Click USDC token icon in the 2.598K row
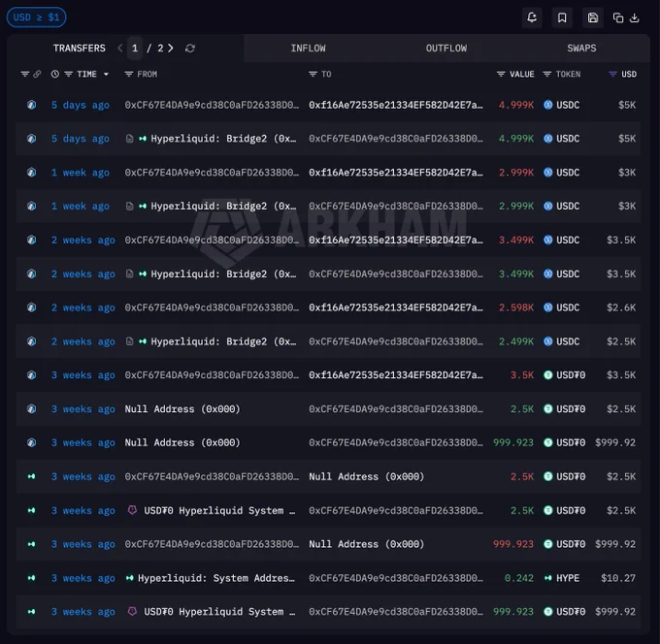Viewport: 660px width, 644px height. coord(548,307)
